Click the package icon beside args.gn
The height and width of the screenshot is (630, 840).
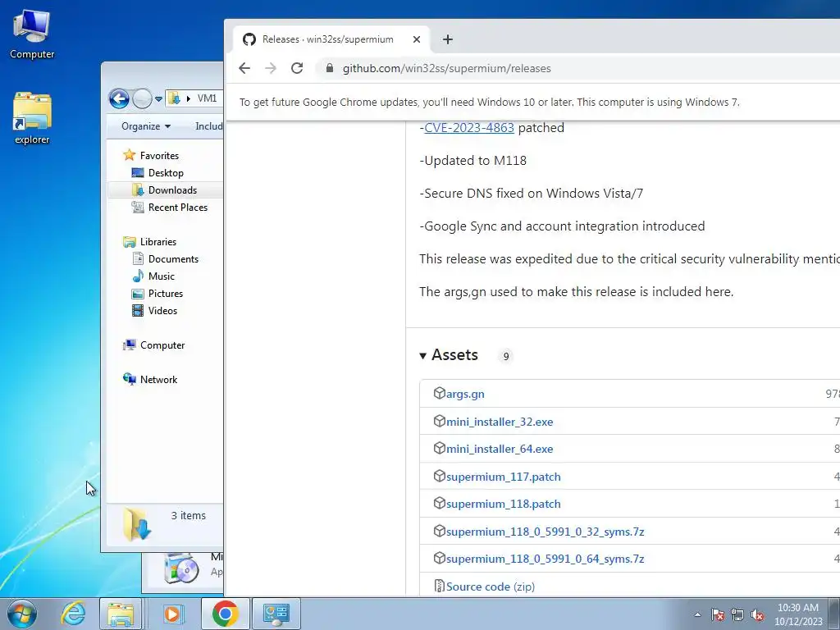coord(440,393)
